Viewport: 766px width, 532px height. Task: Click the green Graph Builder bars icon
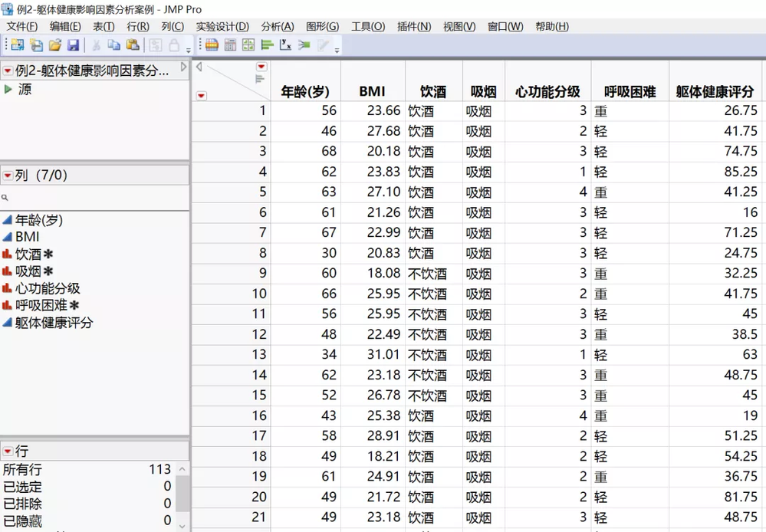coord(268,46)
